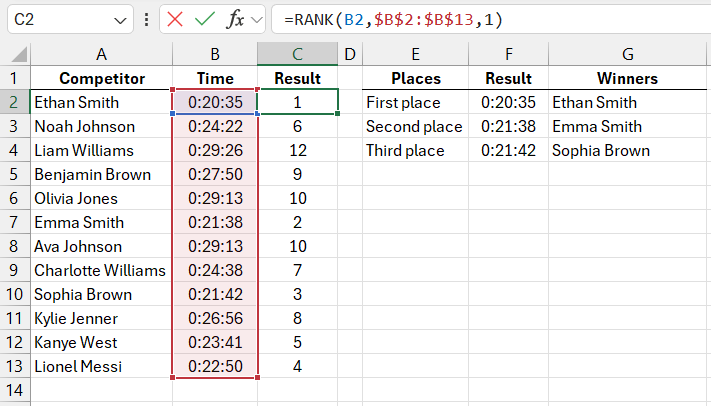The height and width of the screenshot is (406, 711).
Task: Click time 0:27:50 in column B
Action: click(215, 174)
